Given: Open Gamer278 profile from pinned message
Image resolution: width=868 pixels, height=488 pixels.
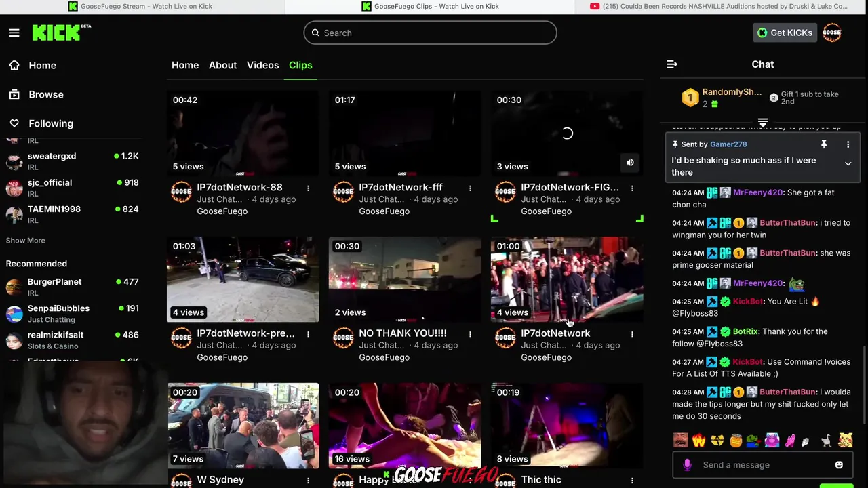Looking at the screenshot, I should tap(728, 144).
